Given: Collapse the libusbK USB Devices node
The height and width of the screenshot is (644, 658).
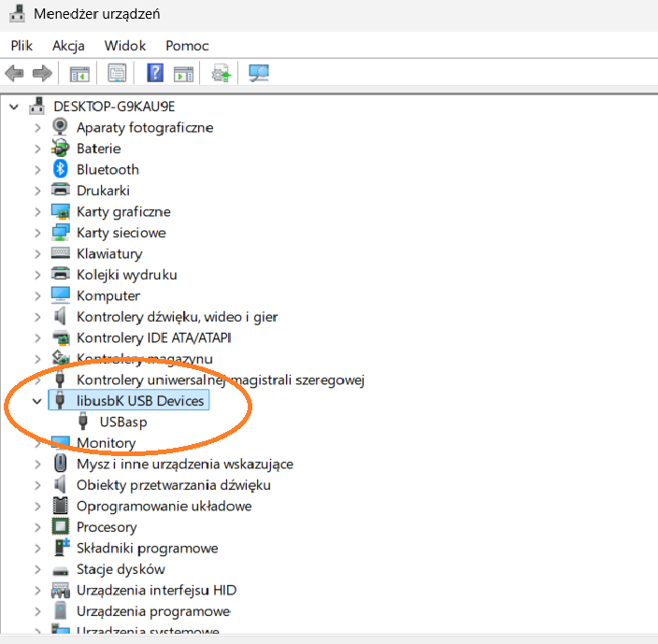Looking at the screenshot, I should coord(37,401).
